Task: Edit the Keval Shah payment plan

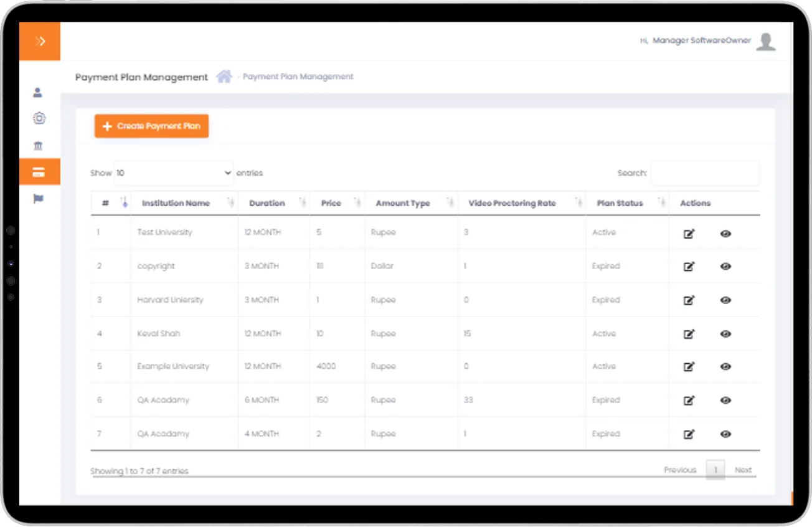Action: (x=689, y=334)
